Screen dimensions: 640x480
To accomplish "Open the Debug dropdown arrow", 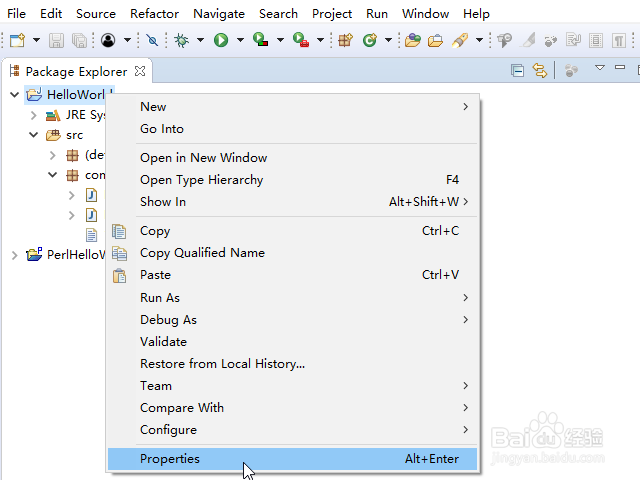I will (x=200, y=40).
